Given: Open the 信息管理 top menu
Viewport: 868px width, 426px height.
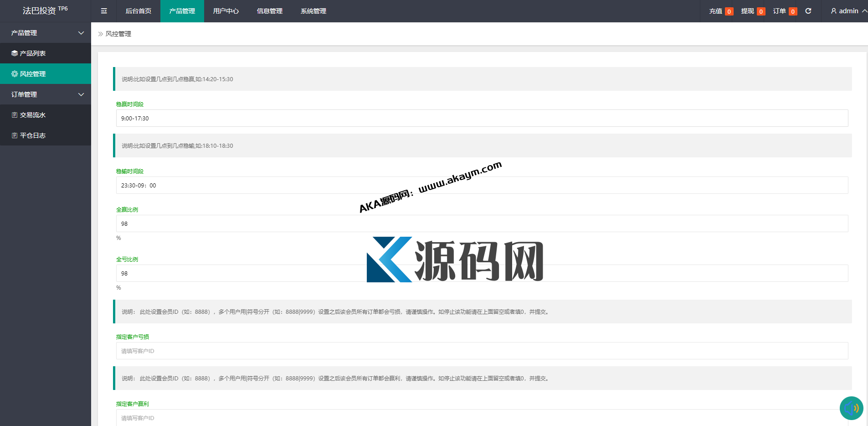Looking at the screenshot, I should (x=270, y=11).
